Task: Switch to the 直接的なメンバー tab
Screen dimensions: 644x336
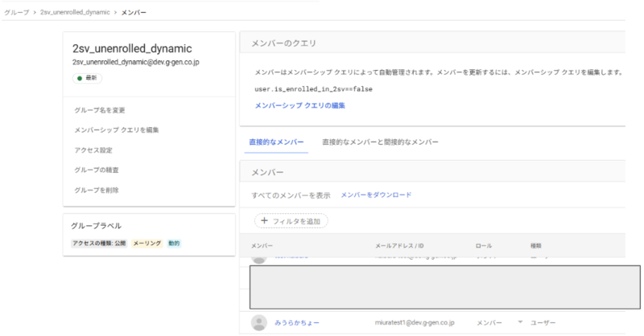Action: pos(276,142)
